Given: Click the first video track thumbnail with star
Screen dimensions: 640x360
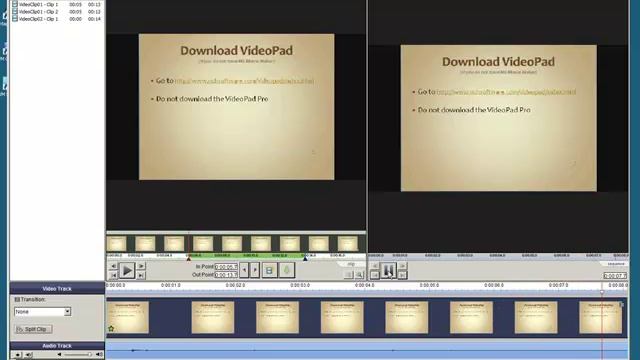Looking at the screenshot, I should point(128,318).
